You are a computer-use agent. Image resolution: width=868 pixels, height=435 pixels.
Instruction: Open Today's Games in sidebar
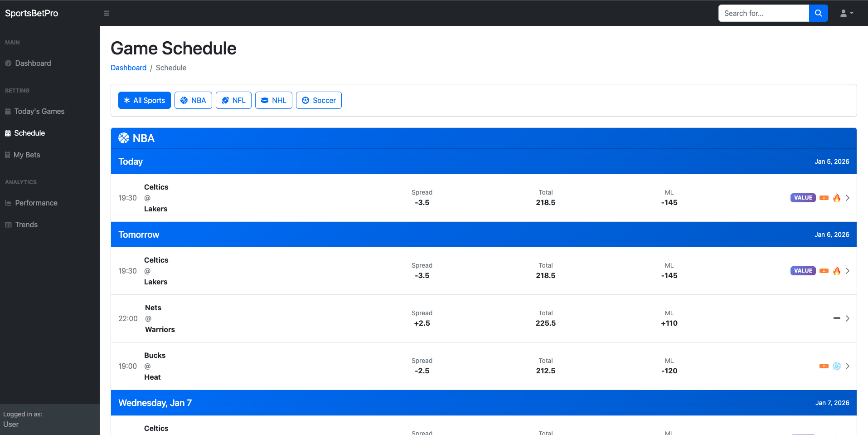(39, 111)
